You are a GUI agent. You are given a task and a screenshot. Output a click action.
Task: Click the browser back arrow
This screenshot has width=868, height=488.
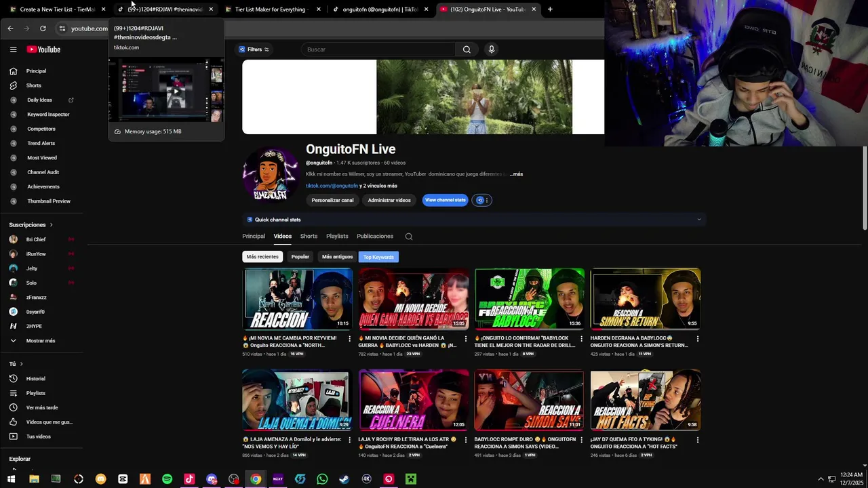pyautogui.click(x=10, y=28)
